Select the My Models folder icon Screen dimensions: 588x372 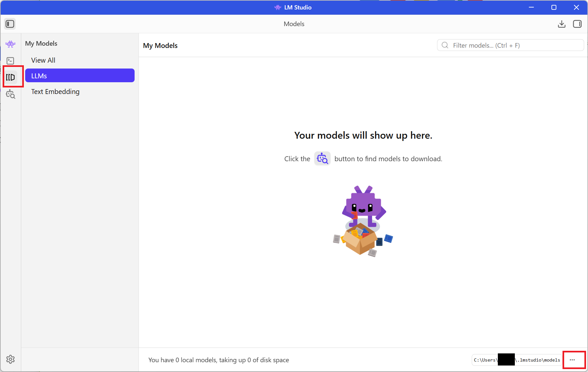pos(10,77)
